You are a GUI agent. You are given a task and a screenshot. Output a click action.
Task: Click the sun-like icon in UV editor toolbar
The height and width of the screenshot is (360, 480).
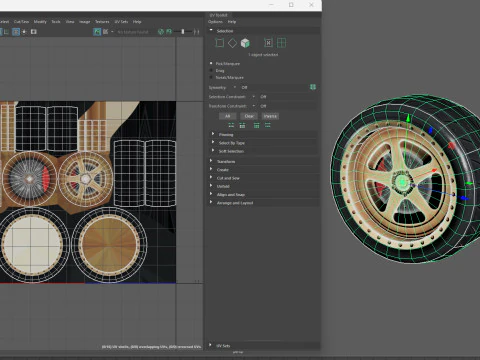[24, 32]
